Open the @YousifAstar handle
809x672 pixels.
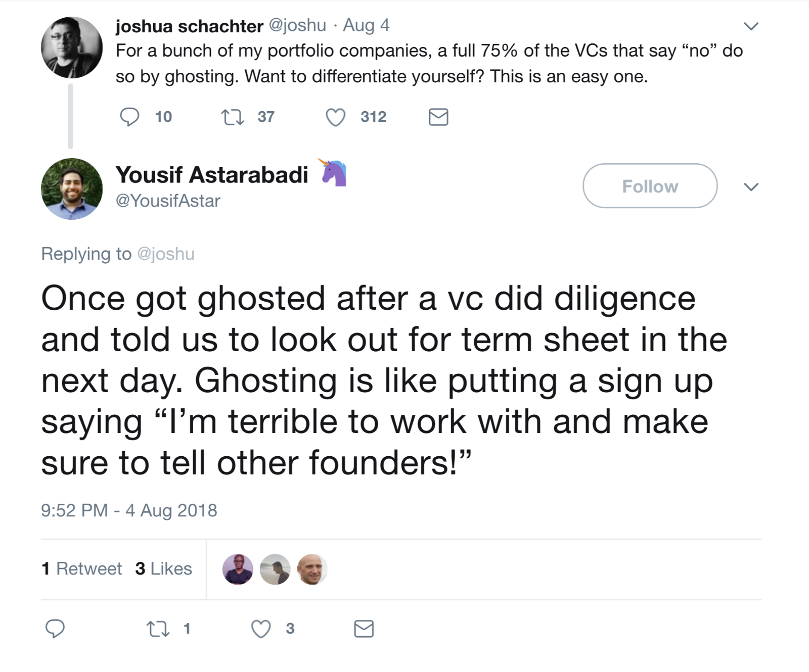(x=168, y=201)
